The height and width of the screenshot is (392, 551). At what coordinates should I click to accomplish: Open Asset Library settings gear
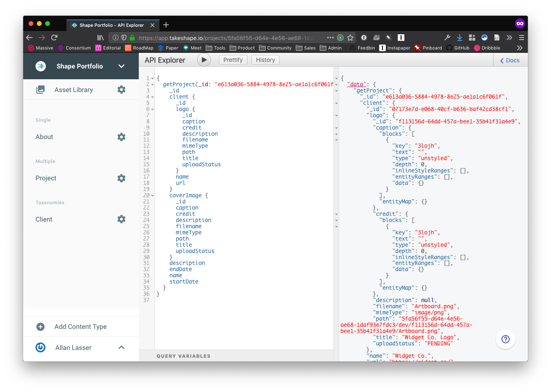[x=121, y=90]
